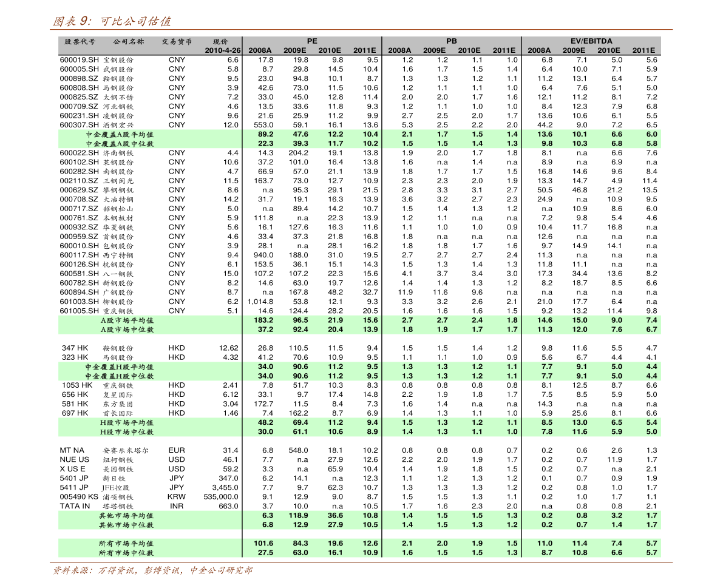The height and width of the screenshot is (588, 723).
Task: Click the 其他市场平均值 row label
Action: pos(126,516)
